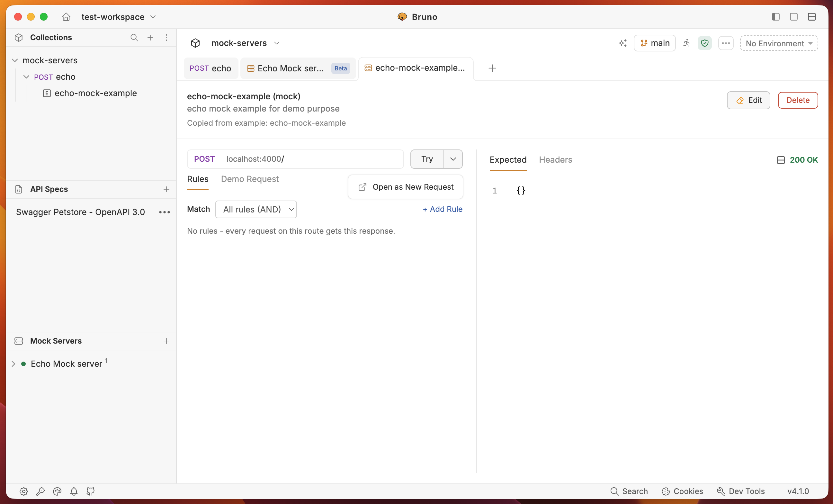Image resolution: width=833 pixels, height=504 pixels.
Task: Open the Collections kebab options menu
Action: pos(166,38)
